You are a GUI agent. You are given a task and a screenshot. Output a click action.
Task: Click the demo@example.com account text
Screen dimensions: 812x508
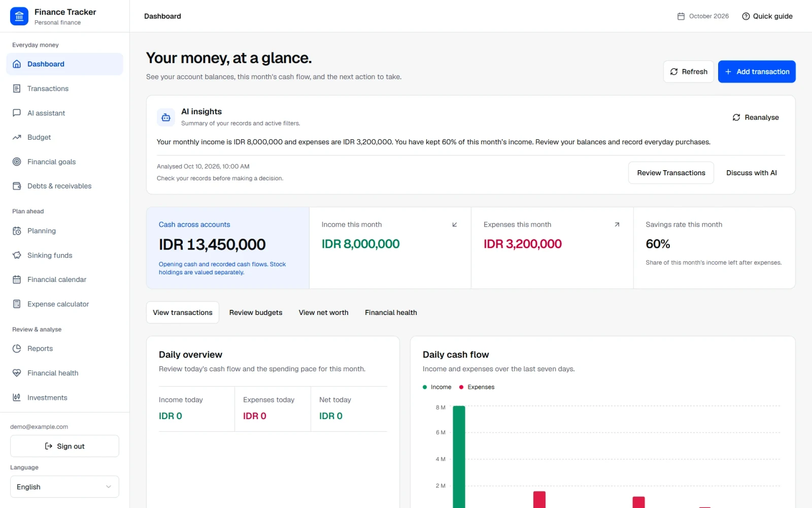[39, 427]
